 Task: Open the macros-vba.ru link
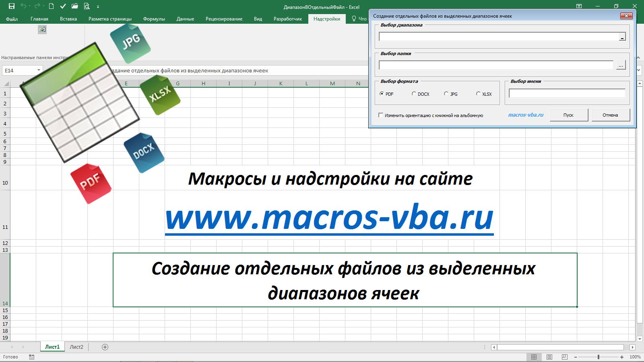(525, 115)
